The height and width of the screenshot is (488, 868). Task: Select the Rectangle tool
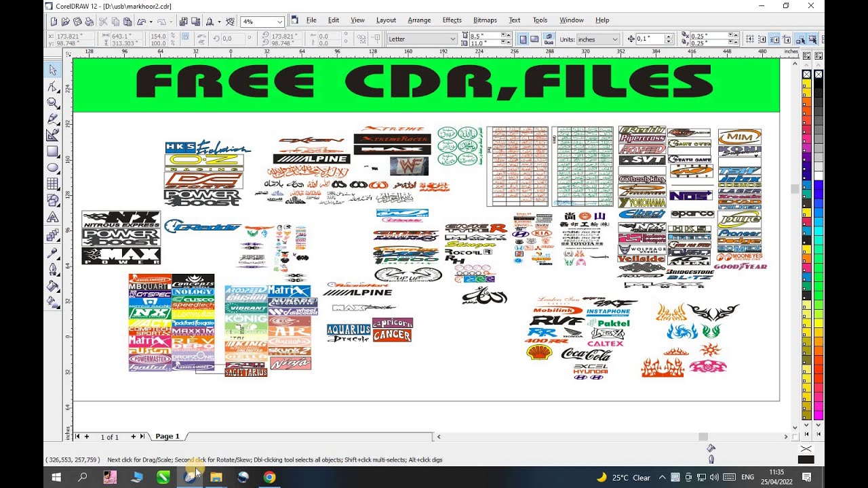(x=53, y=152)
